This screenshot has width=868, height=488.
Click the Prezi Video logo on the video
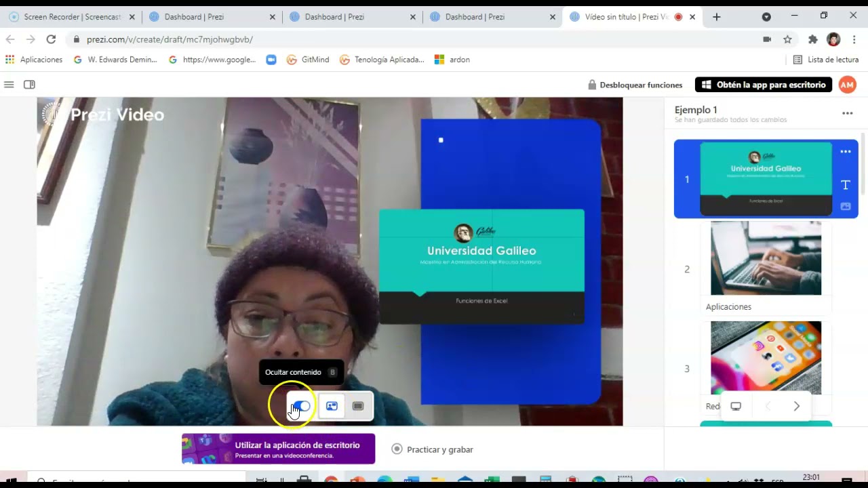[103, 115]
